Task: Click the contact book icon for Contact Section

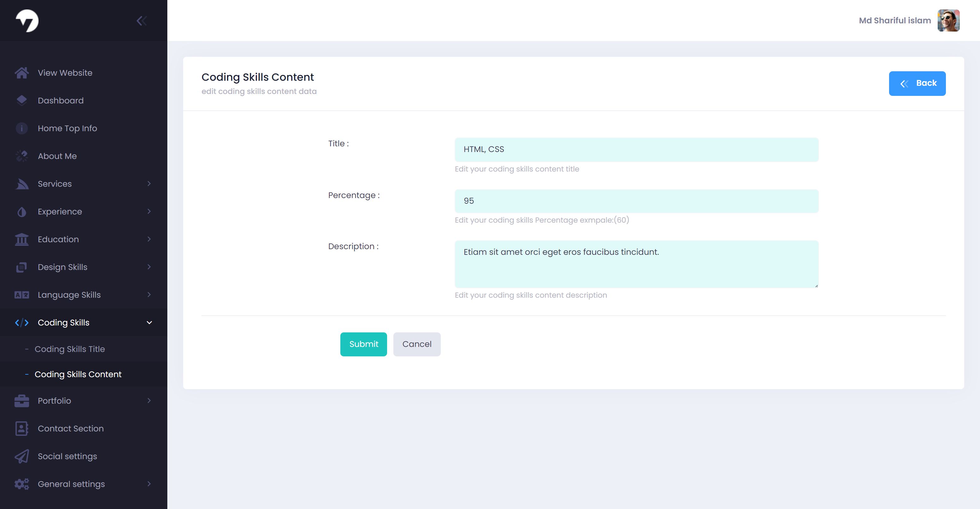Action: pos(22,428)
